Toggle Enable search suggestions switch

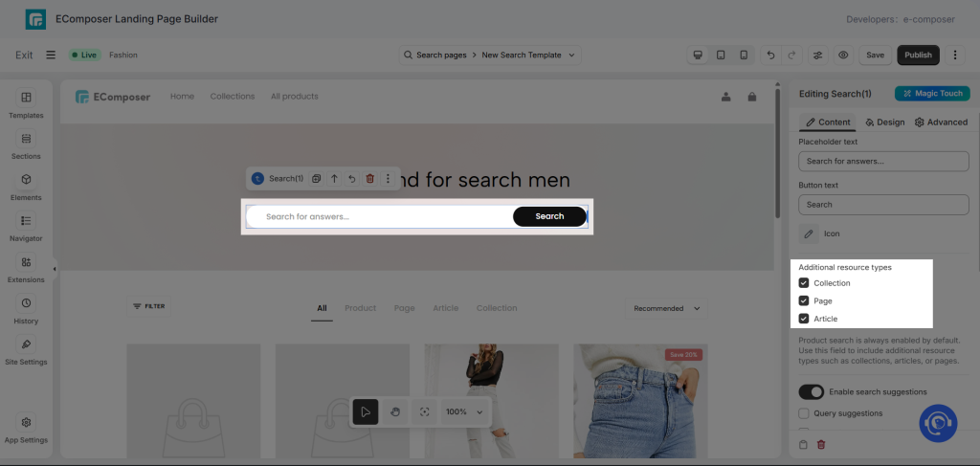[812, 391]
